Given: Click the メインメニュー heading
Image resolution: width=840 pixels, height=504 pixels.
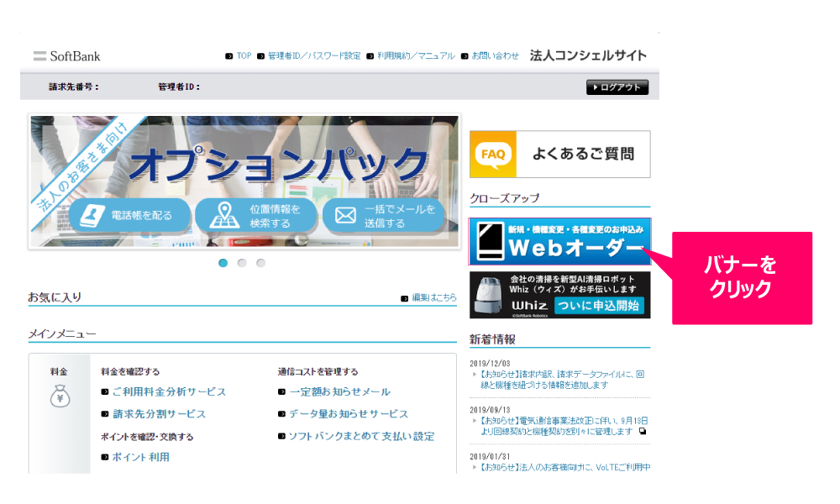Looking at the screenshot, I should point(62,333).
